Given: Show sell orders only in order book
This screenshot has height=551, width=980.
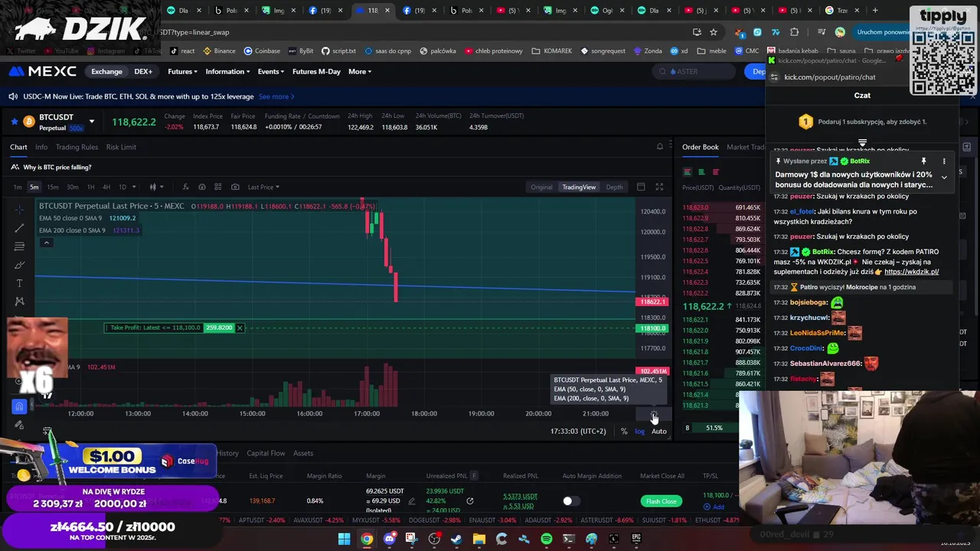Looking at the screenshot, I should (x=716, y=172).
